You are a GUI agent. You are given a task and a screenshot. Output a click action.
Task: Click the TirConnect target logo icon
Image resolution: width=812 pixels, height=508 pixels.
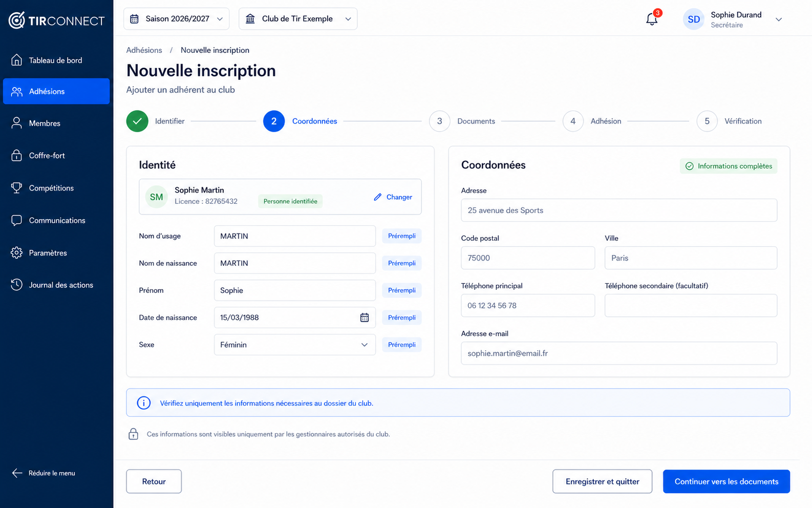[16, 20]
